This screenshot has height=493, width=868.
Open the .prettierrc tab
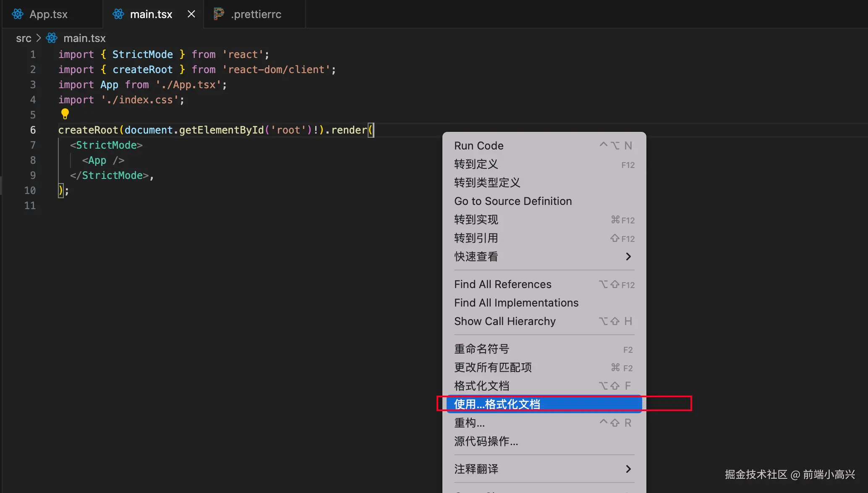(x=256, y=14)
